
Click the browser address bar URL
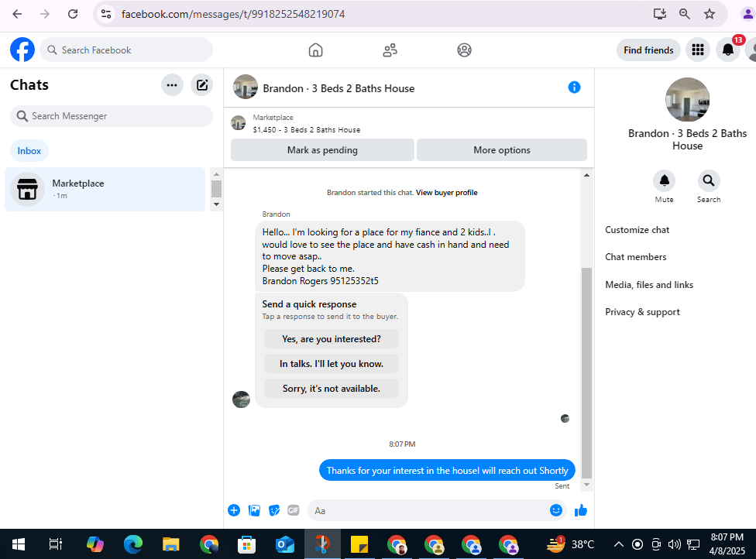pos(233,14)
